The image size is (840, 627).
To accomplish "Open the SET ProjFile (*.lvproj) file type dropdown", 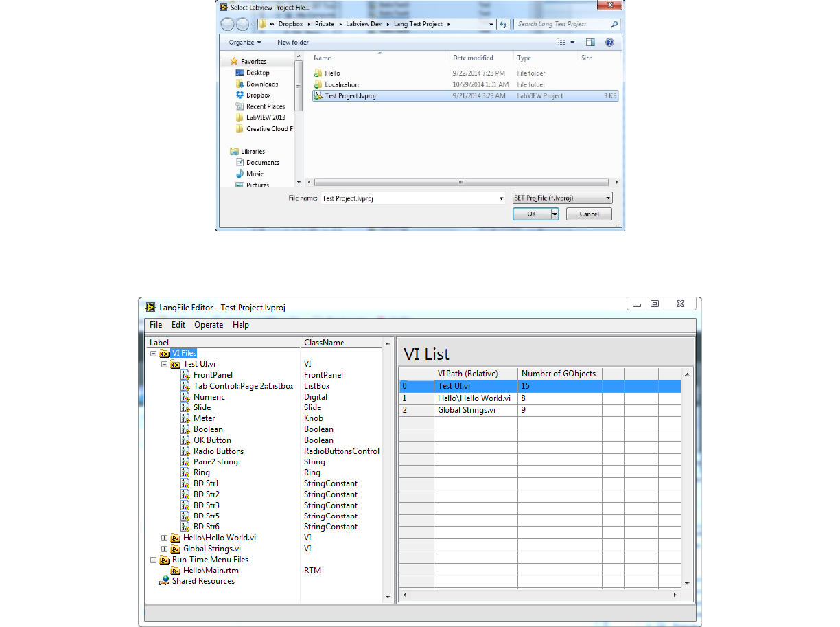I will click(563, 198).
